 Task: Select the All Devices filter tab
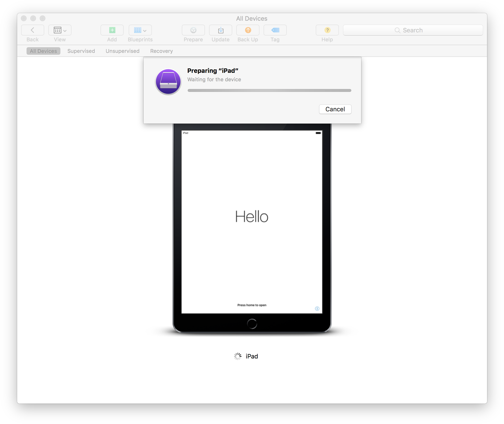point(43,51)
